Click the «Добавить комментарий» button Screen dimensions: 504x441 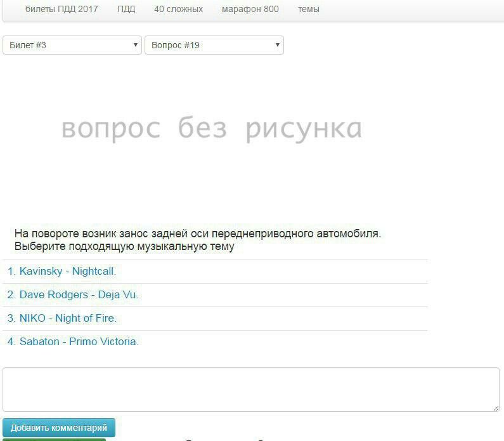[x=59, y=428]
